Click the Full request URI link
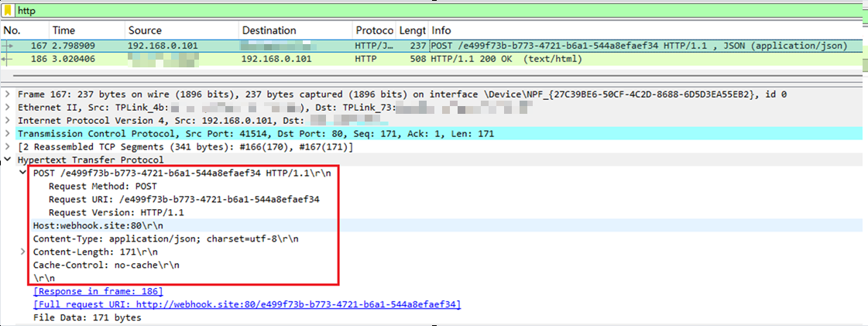The width and height of the screenshot is (868, 326). point(247,304)
